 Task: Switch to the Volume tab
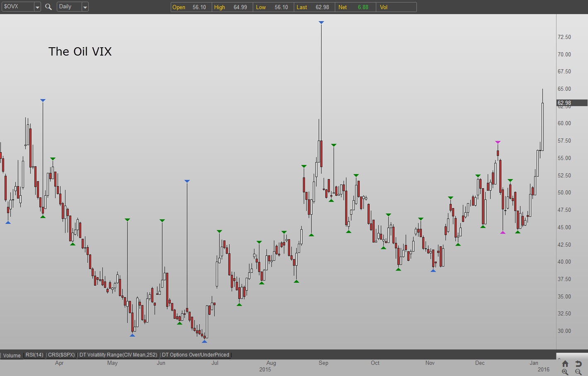12,355
